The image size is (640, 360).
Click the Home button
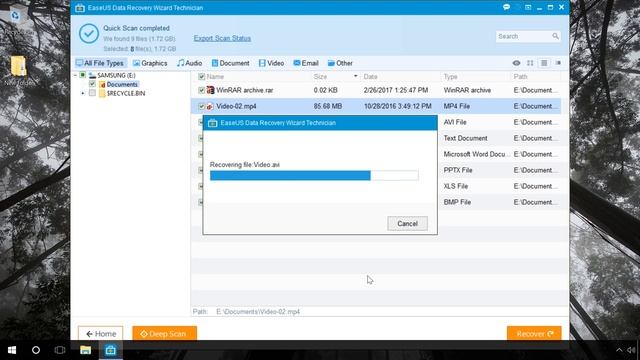pyautogui.click(x=100, y=333)
